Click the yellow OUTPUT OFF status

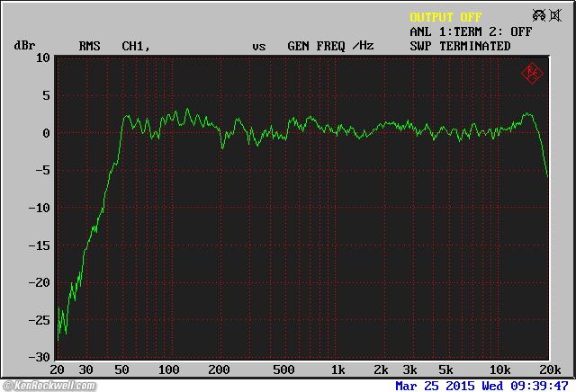coord(445,17)
